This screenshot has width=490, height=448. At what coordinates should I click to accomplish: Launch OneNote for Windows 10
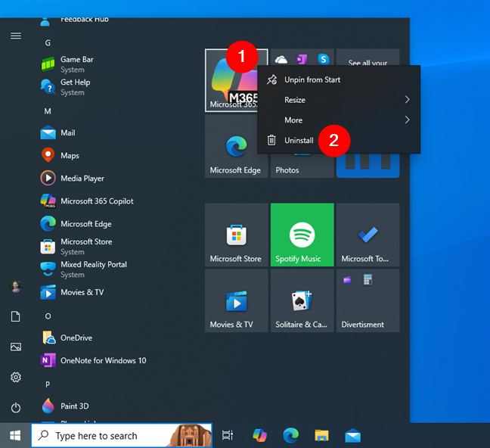pyautogui.click(x=103, y=361)
